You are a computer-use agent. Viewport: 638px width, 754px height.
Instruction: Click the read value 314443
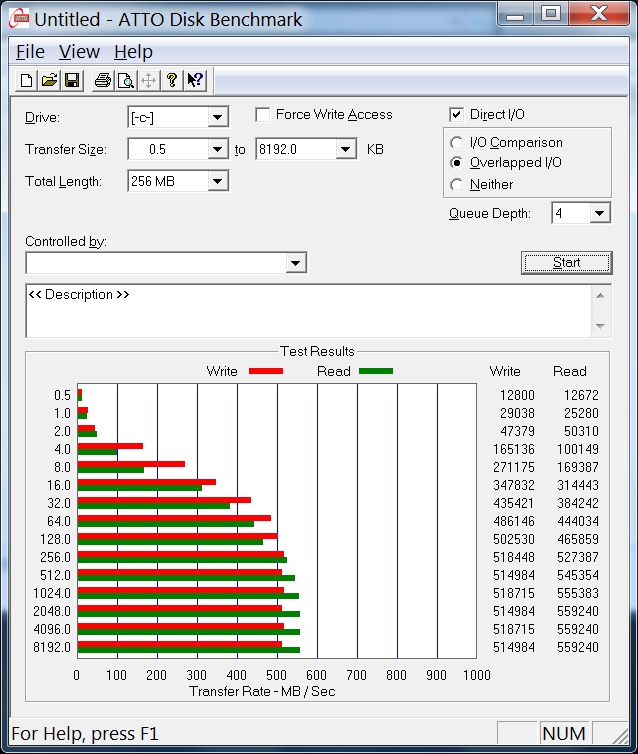[577, 485]
